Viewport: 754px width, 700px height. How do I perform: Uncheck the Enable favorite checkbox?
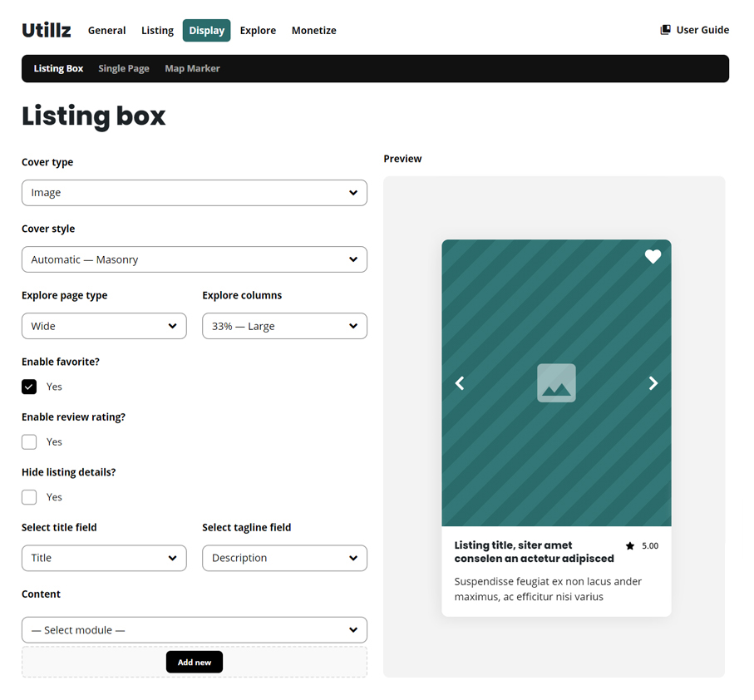[29, 387]
